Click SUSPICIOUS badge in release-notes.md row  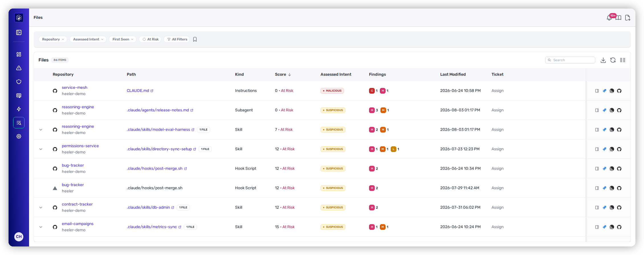[333, 110]
